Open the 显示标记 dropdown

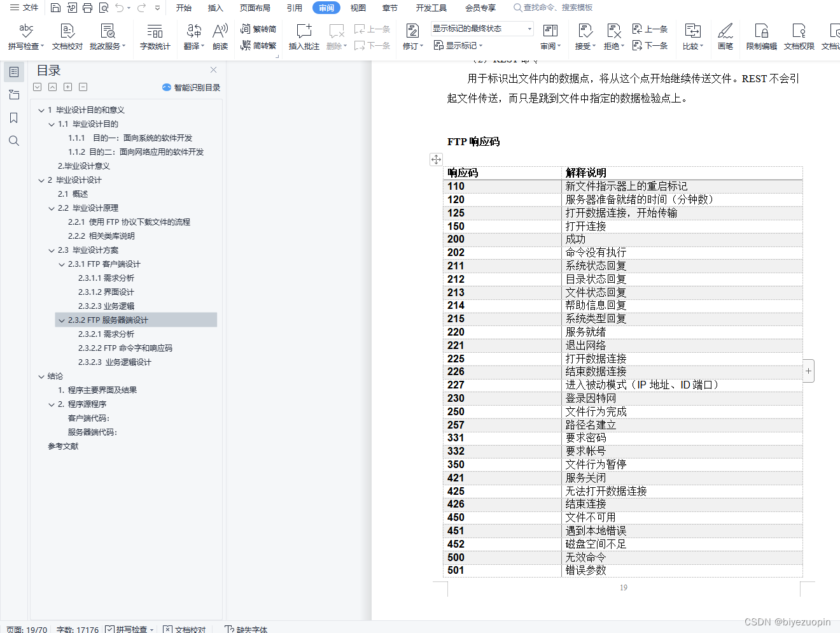click(458, 45)
